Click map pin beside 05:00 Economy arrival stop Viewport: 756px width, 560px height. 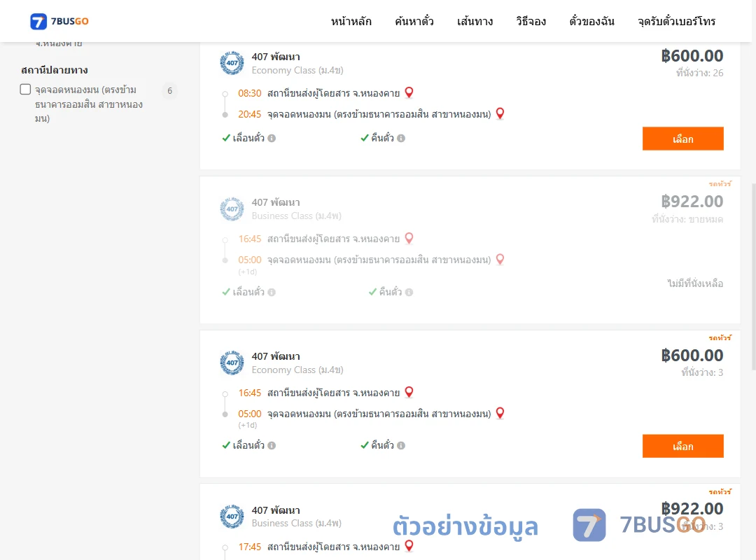(x=500, y=413)
